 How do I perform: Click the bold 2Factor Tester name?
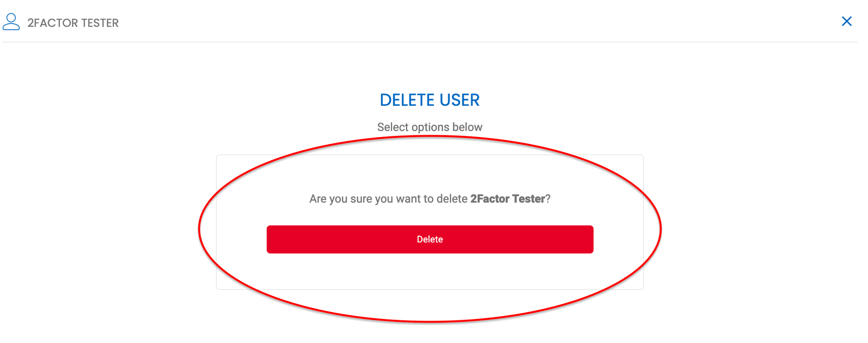(508, 199)
